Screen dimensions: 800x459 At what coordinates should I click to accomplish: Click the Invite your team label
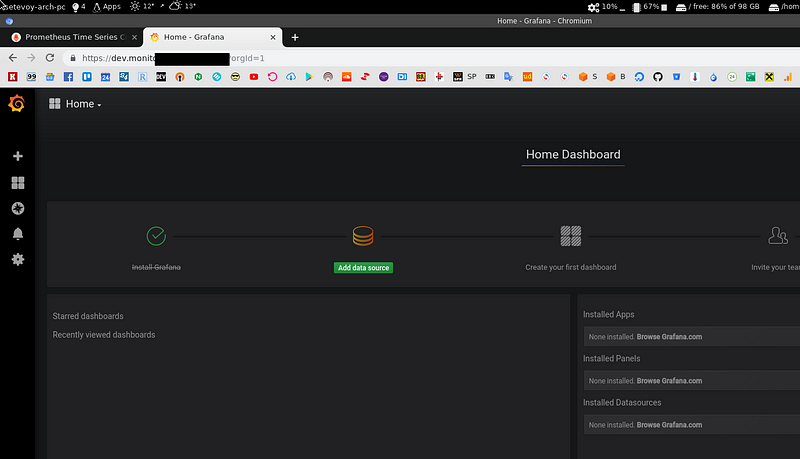point(776,267)
